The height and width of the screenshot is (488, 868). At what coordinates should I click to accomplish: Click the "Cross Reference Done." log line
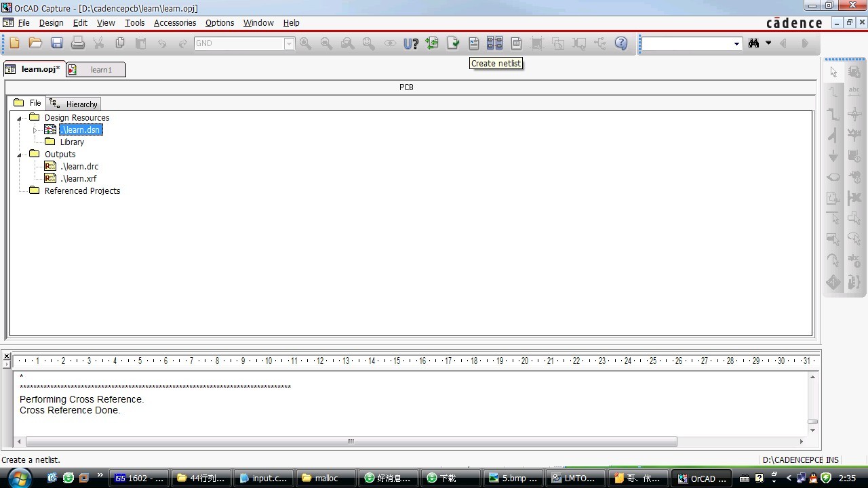tap(70, 410)
